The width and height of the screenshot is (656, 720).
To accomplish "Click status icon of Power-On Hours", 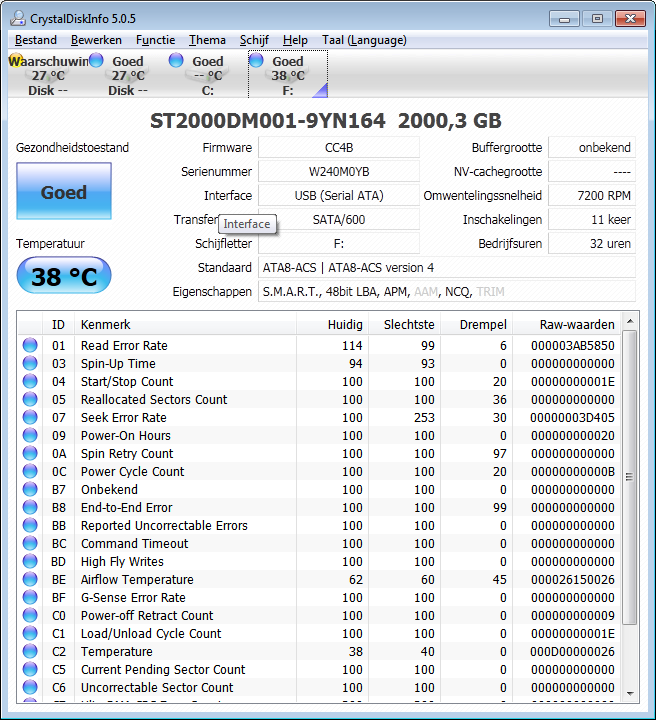I will (x=30, y=435).
